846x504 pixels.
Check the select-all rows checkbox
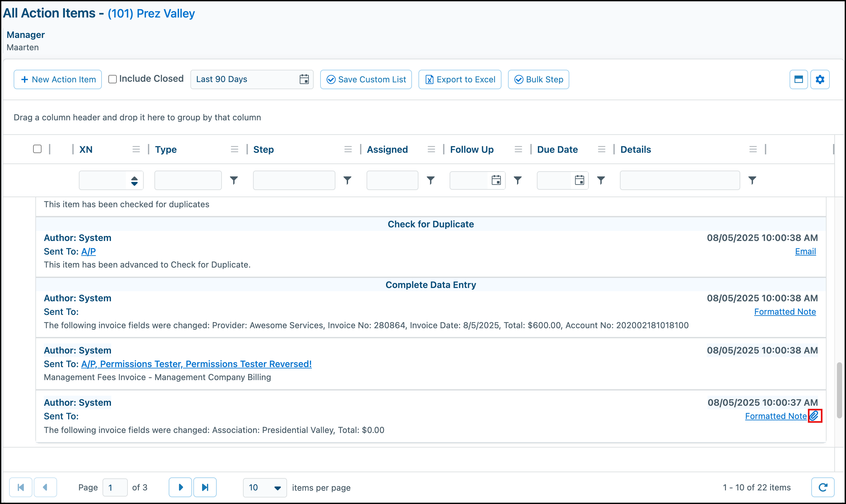tap(37, 149)
